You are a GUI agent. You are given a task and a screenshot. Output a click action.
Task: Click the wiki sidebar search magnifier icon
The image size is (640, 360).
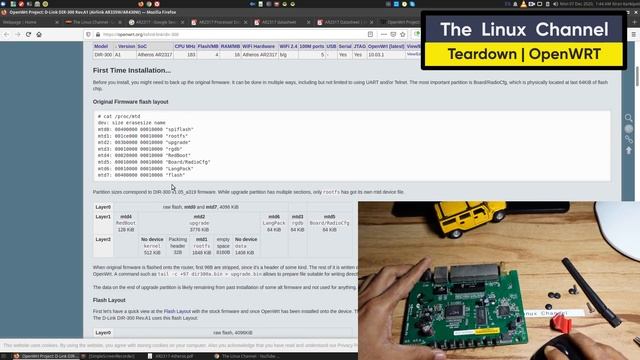[x=629, y=118]
